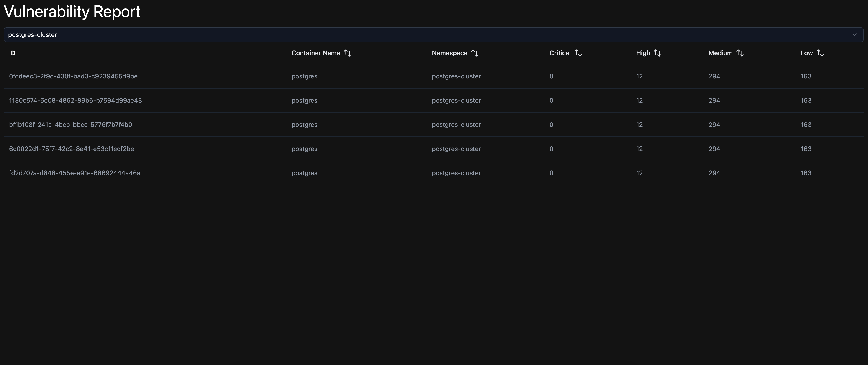Click row fd2d707a-d648-455e-a91e-68692444a46a
868x365 pixels.
74,173
